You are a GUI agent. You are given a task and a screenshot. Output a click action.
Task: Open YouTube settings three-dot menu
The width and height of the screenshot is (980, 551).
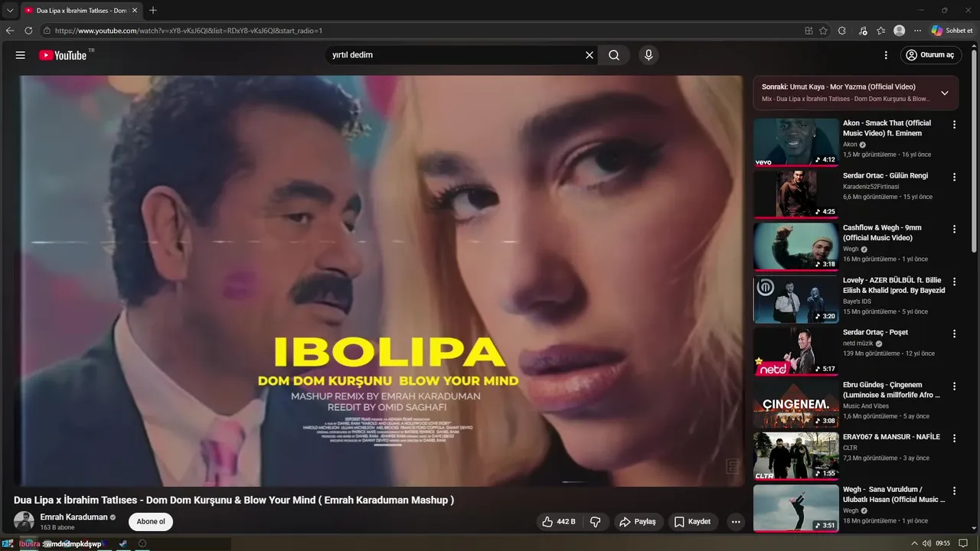(886, 55)
